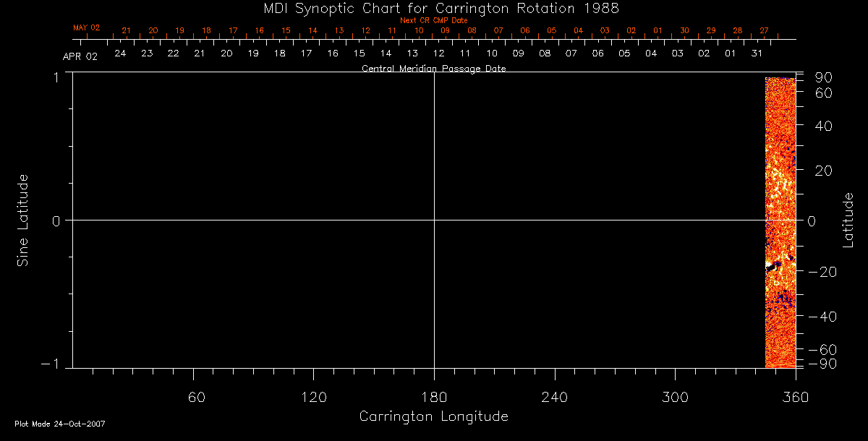The image size is (868, 441).
Task: Click the Sine Latitude left axis label
Action: 23,220
